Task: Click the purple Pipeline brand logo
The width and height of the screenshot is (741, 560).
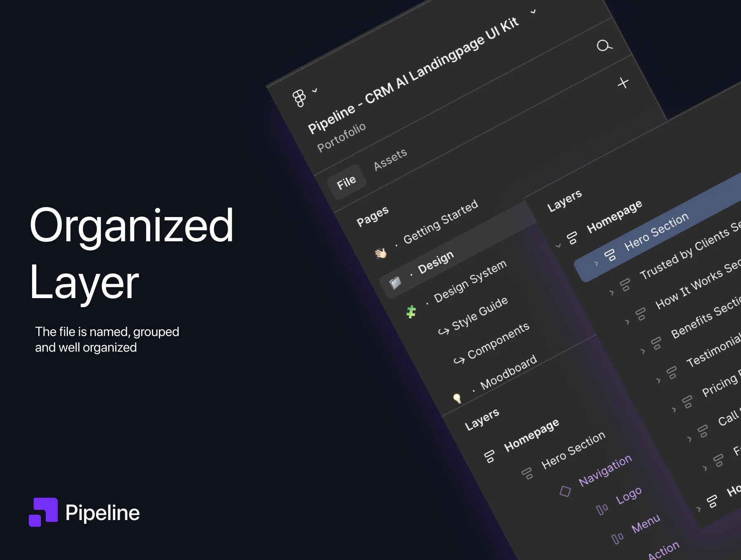Action: [x=43, y=512]
